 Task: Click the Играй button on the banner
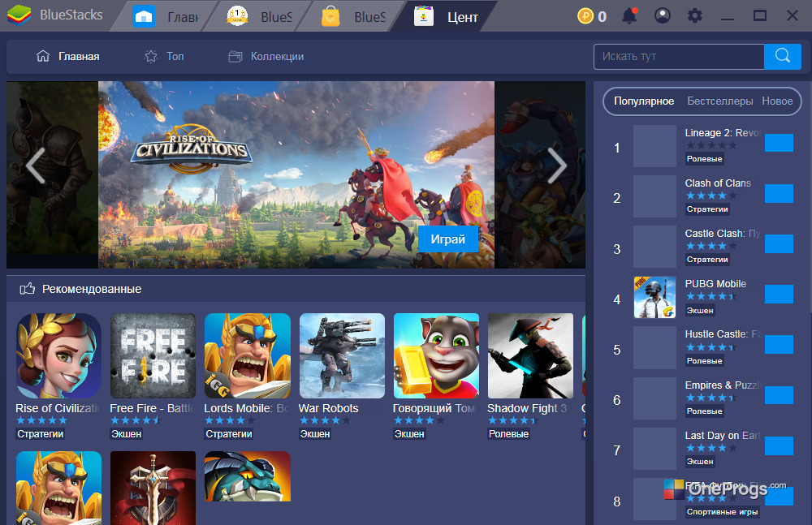tap(448, 239)
